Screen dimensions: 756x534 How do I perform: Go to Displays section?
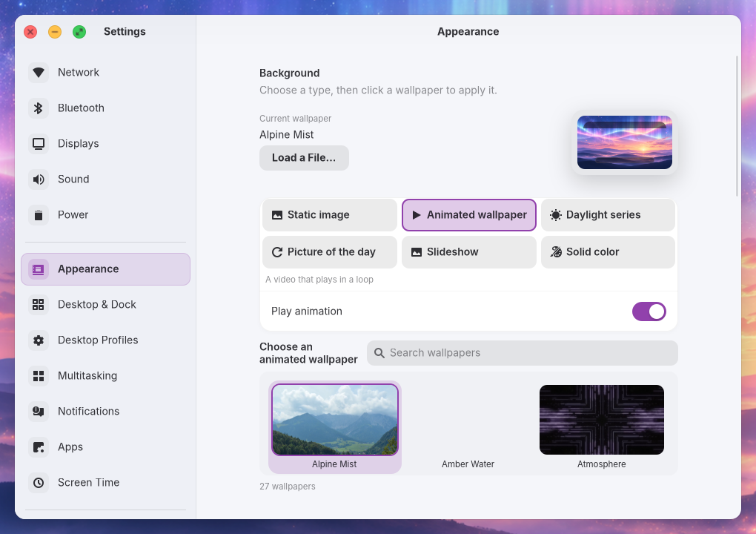click(x=105, y=144)
